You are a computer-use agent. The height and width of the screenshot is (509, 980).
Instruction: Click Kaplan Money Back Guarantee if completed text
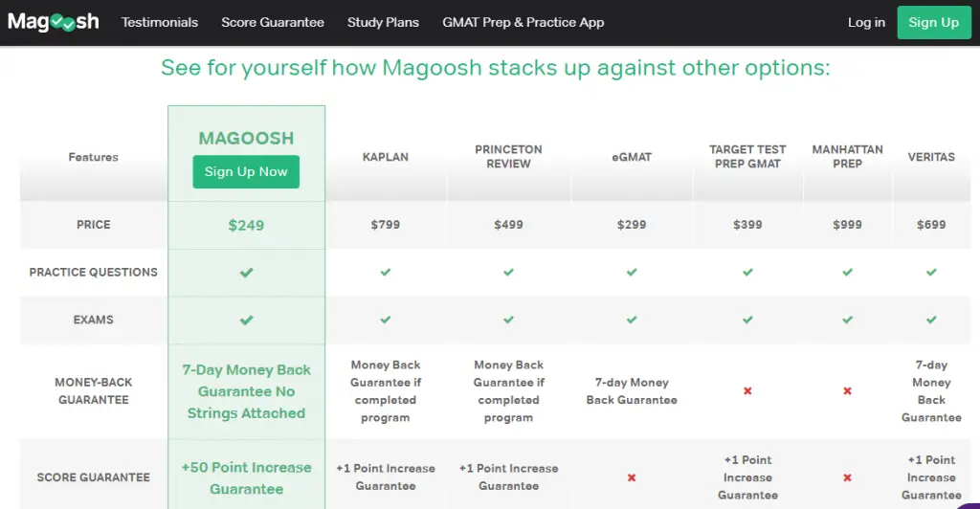coord(386,391)
